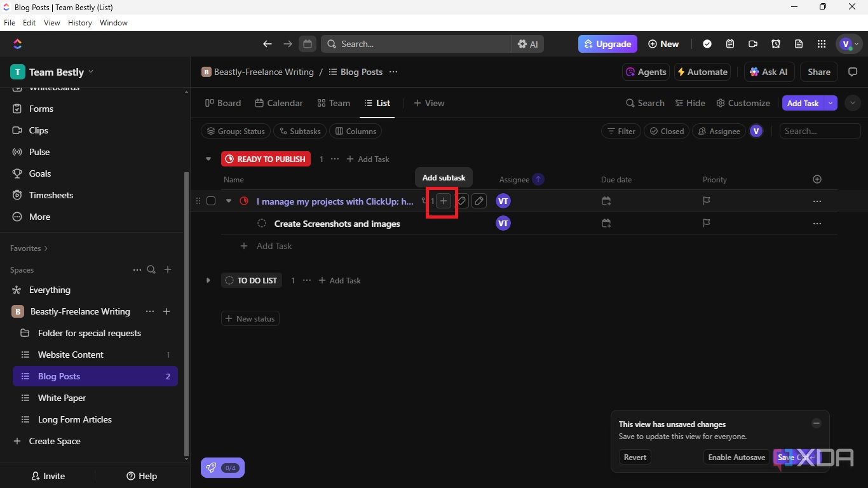Open the apps grid icon

pyautogui.click(x=822, y=44)
